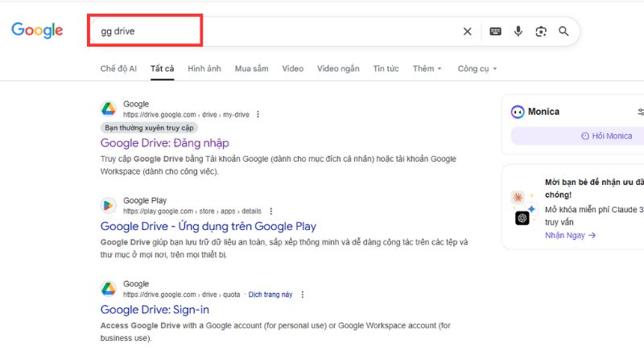Open the on-screen keyboard input tool
The width and height of the screenshot is (644, 362).
(x=495, y=31)
